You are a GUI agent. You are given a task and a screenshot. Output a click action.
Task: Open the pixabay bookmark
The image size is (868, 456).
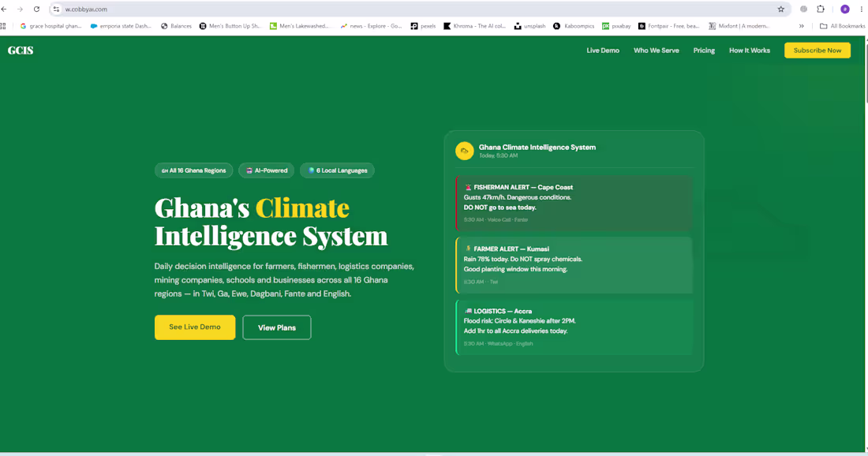coord(616,26)
